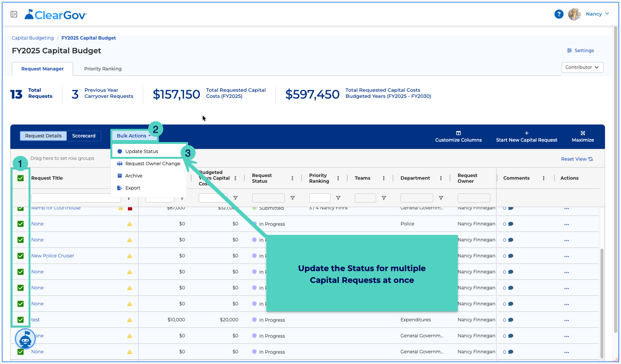The height and width of the screenshot is (364, 621).
Task: Go to Capital Budgeting breadcrumb
Action: [x=33, y=38]
